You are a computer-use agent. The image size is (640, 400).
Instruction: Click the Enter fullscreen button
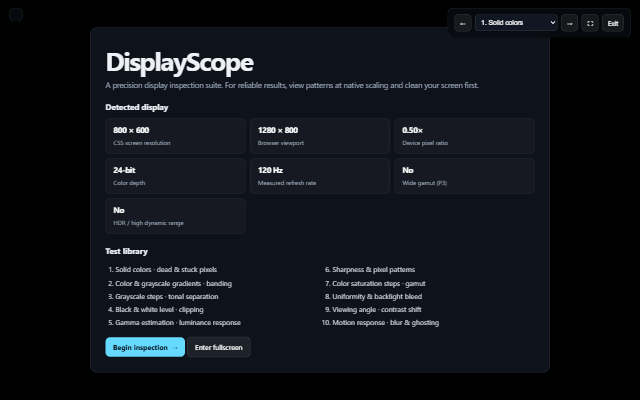pyautogui.click(x=219, y=347)
